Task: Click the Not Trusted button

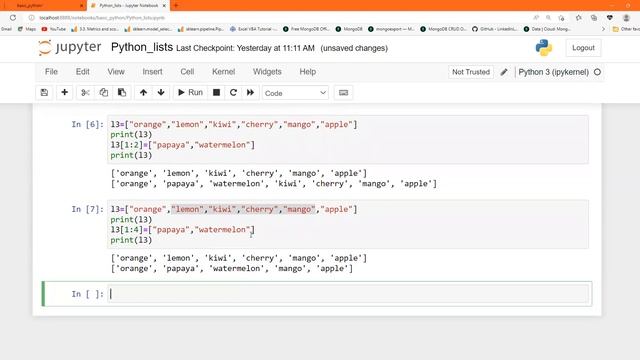Action: 471,72
